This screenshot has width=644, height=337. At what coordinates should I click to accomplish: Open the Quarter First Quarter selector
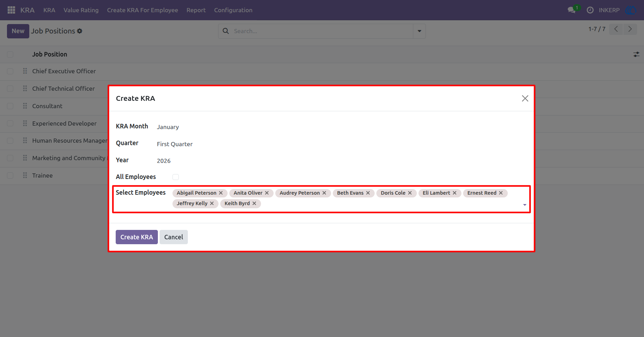click(175, 144)
